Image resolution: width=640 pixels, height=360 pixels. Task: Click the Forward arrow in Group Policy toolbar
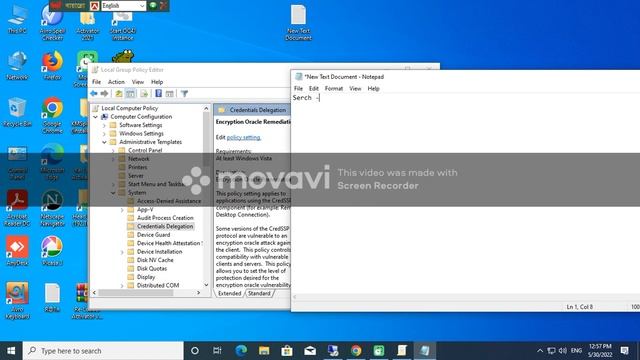pos(104,93)
